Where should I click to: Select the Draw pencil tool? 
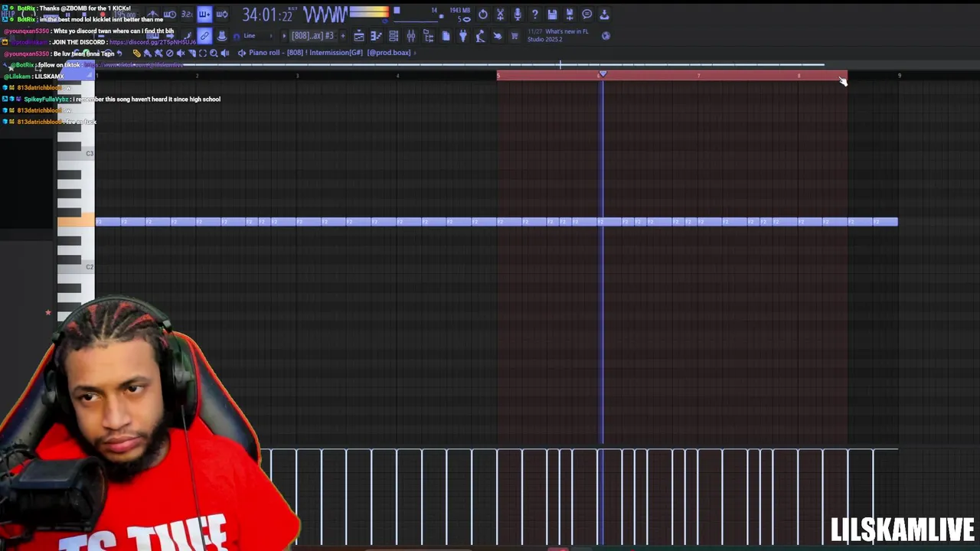click(x=137, y=53)
